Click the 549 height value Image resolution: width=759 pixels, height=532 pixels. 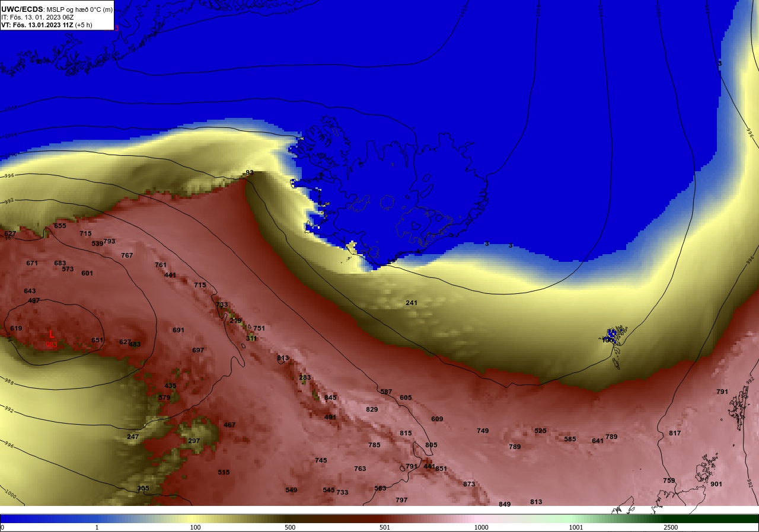coord(291,490)
